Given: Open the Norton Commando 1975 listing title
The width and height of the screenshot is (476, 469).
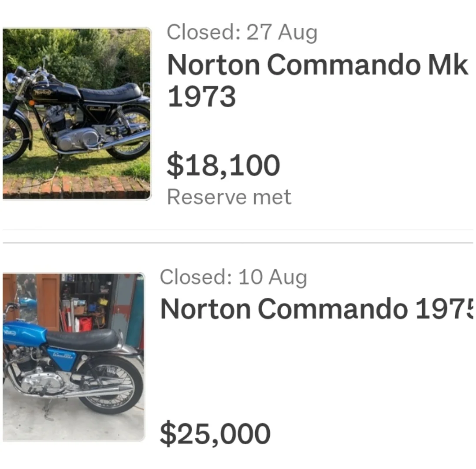Looking at the screenshot, I should [x=317, y=309].
